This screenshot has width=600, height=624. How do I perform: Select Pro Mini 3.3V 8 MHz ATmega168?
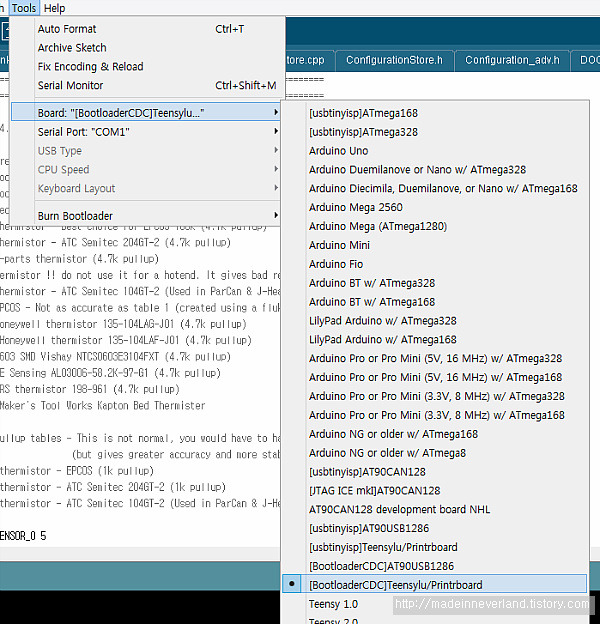click(434, 415)
